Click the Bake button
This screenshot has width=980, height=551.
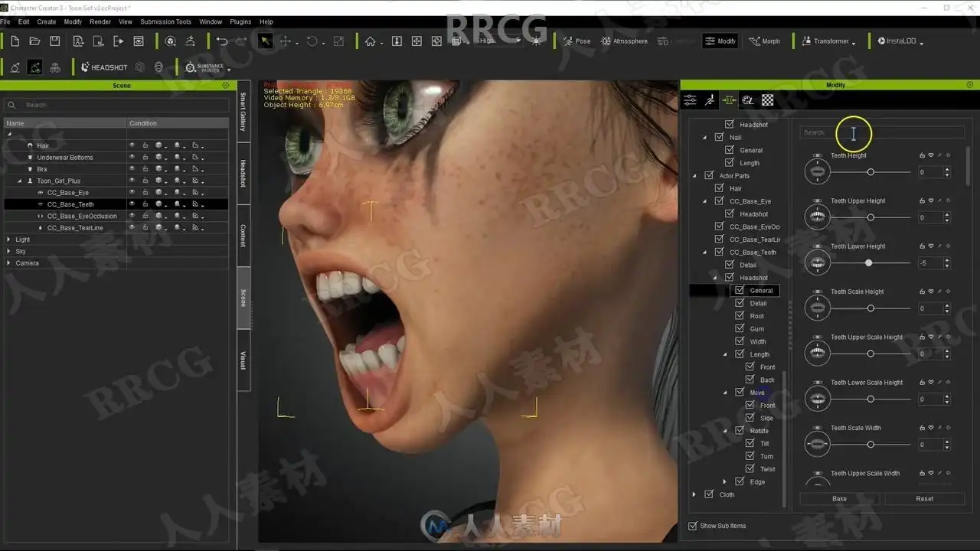(839, 499)
